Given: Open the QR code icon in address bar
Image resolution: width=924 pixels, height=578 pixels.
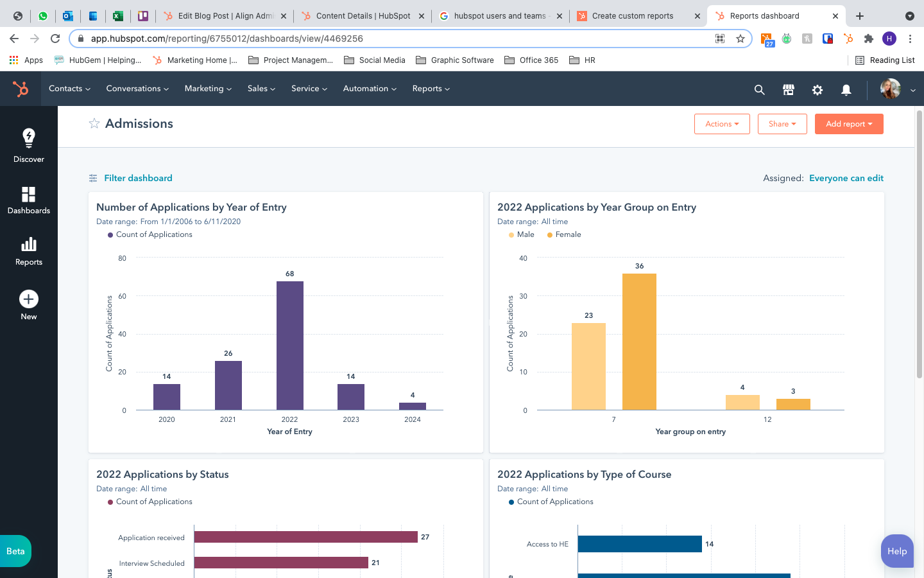Looking at the screenshot, I should point(720,39).
